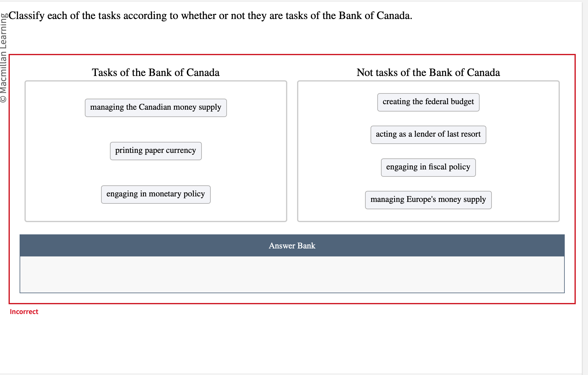Image resolution: width=588 pixels, height=375 pixels.
Task: Click below the 'creating the federal budget' token
Action: point(428,119)
